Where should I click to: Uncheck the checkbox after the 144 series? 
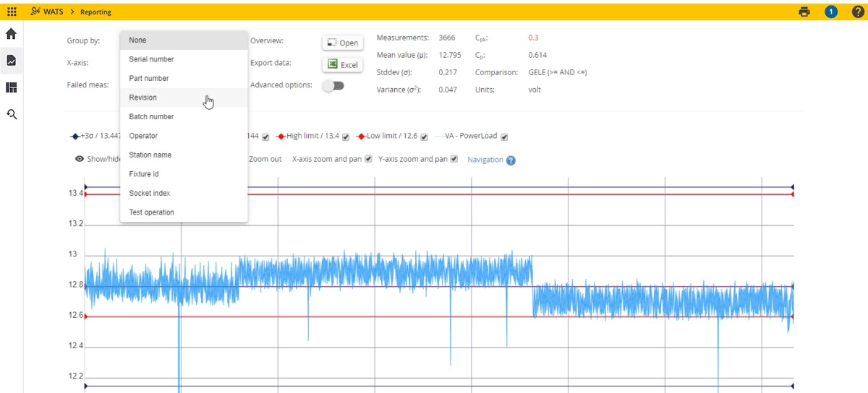point(265,137)
